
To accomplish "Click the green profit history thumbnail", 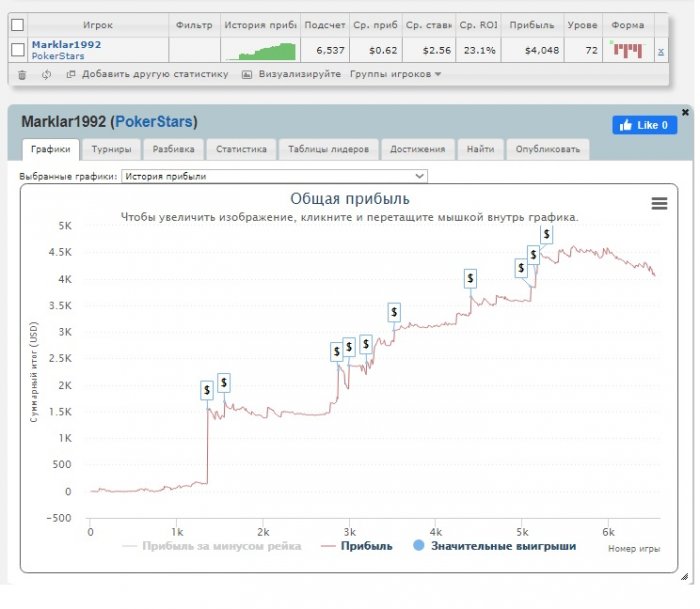I will pyautogui.click(x=261, y=51).
